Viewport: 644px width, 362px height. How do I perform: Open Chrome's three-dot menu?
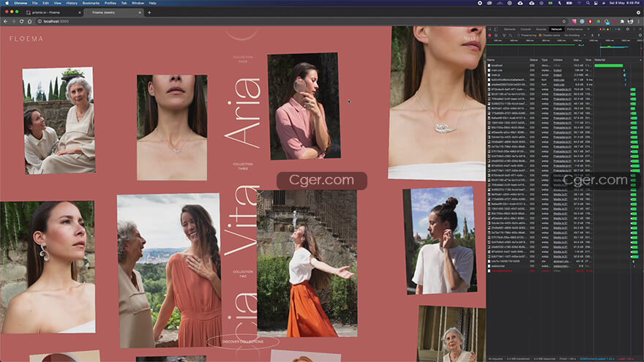point(639,21)
